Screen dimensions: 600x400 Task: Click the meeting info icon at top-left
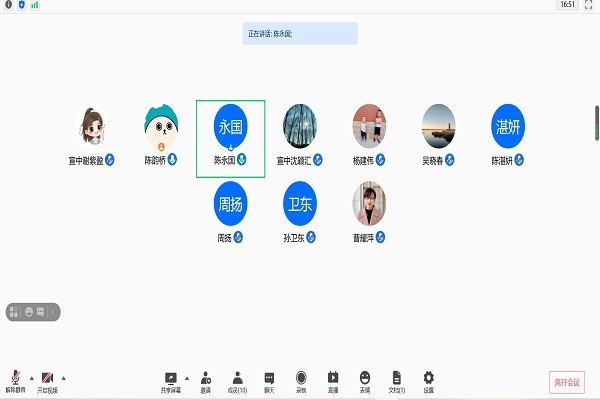click(8, 5)
